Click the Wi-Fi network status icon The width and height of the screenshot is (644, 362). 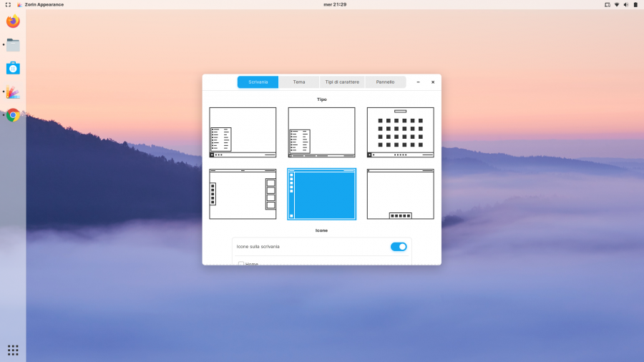617,4
